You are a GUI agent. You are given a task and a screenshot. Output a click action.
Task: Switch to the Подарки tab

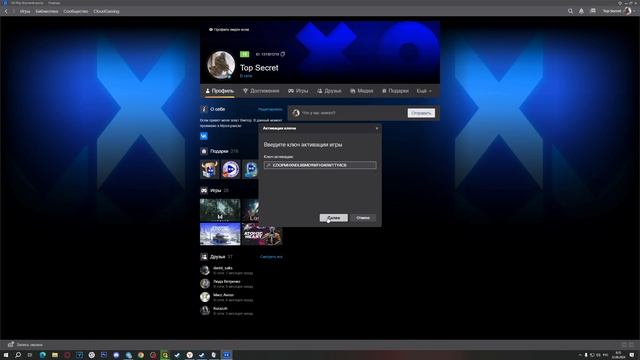(395, 91)
